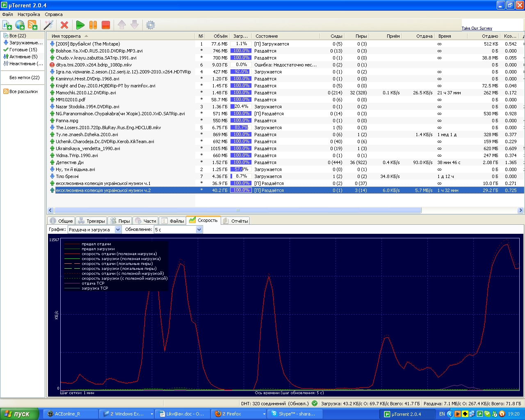Open the Настройка menu

click(x=29, y=14)
